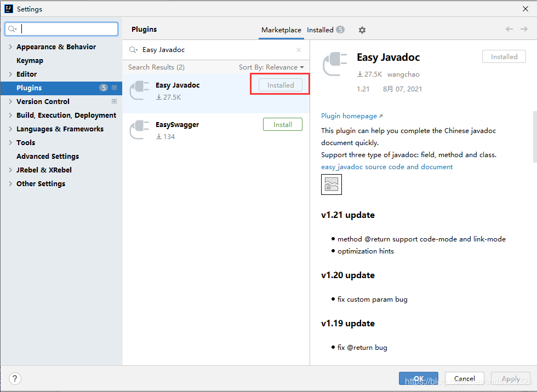This screenshot has height=392, width=537.
Task: Click the optimization hints item
Action: pyautogui.click(x=365, y=251)
